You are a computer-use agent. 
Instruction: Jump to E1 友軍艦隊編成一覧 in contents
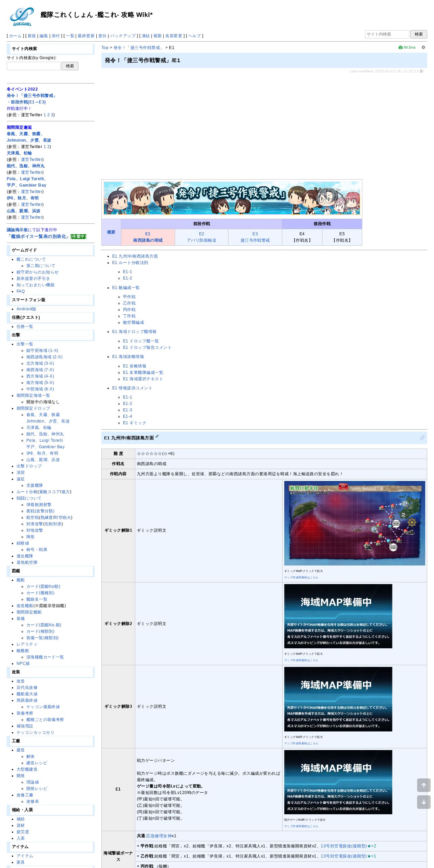click(x=143, y=372)
